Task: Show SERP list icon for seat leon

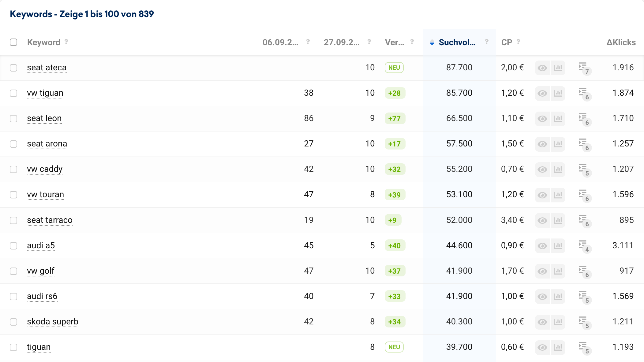Action: (583, 118)
